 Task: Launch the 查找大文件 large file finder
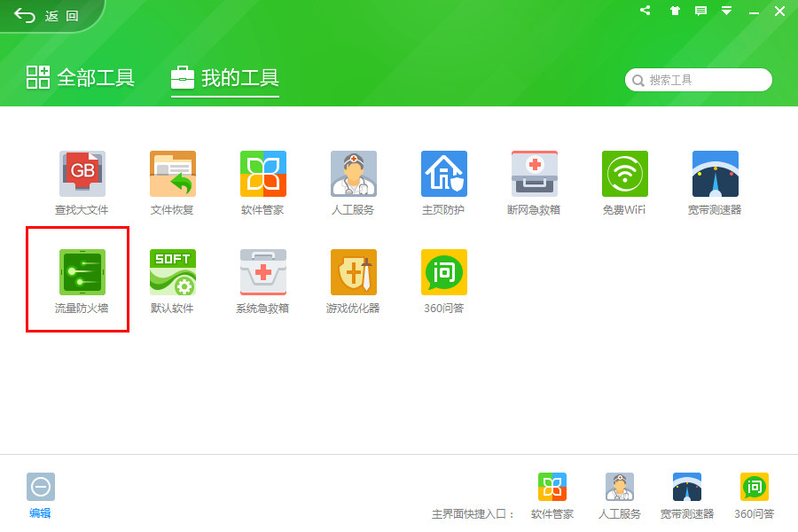(82, 174)
